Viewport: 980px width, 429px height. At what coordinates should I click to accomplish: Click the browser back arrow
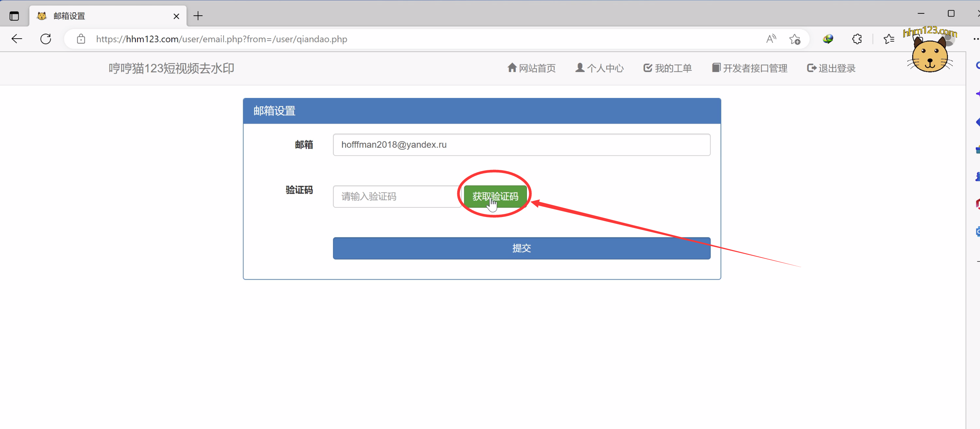point(17,39)
